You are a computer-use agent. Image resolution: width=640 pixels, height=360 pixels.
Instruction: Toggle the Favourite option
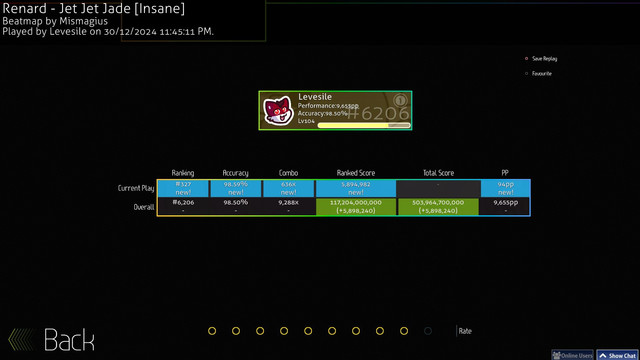click(x=538, y=74)
